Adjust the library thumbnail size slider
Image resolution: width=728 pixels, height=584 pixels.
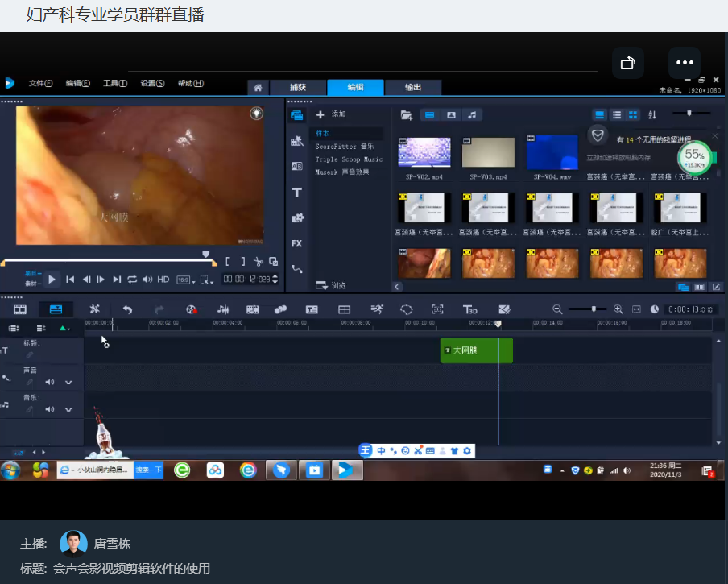pyautogui.click(x=691, y=114)
